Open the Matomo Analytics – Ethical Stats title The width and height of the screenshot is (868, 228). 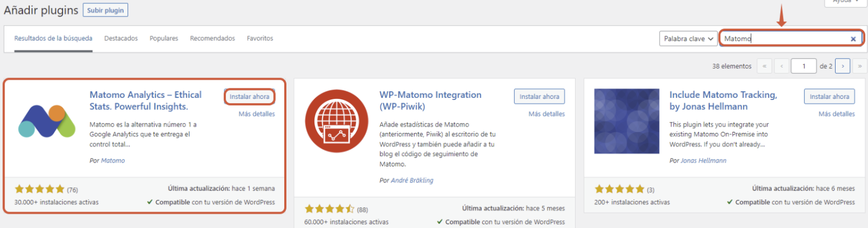click(146, 101)
